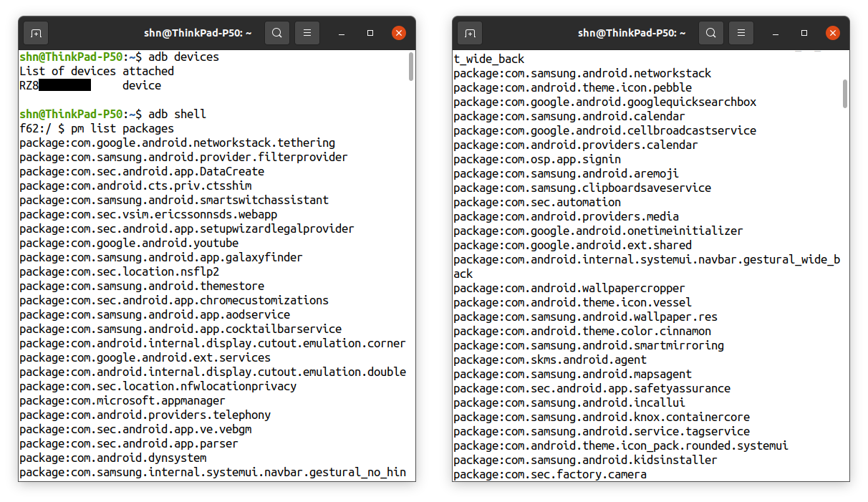Click the com.sec.automation package line
Image resolution: width=868 pixels, height=502 pixels.
[537, 202]
